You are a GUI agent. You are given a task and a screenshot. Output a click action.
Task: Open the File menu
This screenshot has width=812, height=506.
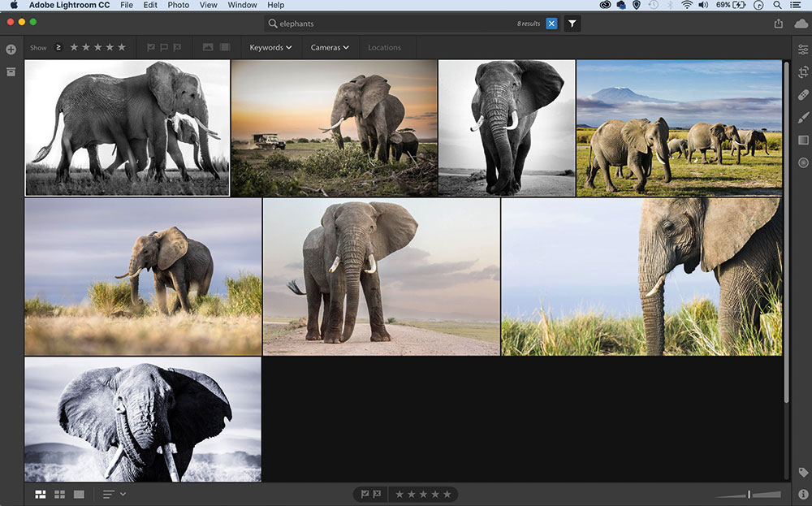127,5
